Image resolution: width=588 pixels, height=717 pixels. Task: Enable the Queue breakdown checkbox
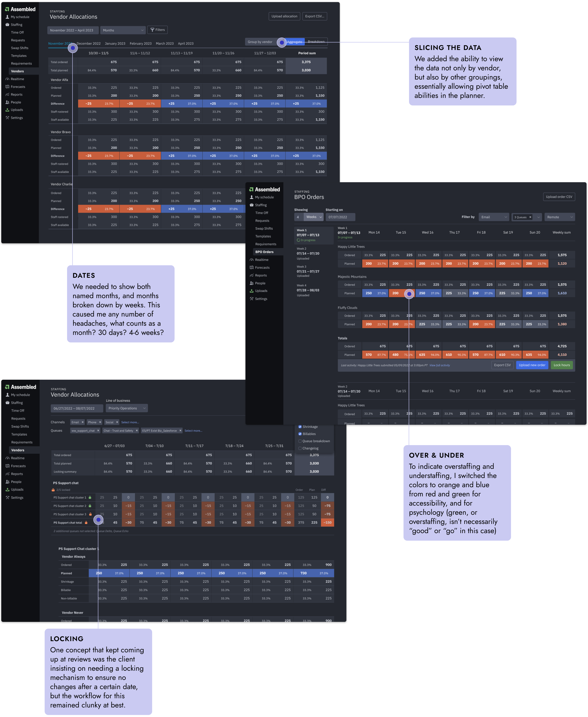coord(300,441)
